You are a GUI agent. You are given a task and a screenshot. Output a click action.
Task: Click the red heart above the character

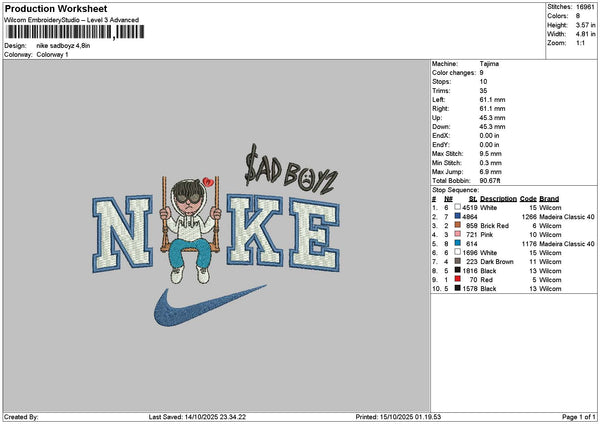coord(208,182)
